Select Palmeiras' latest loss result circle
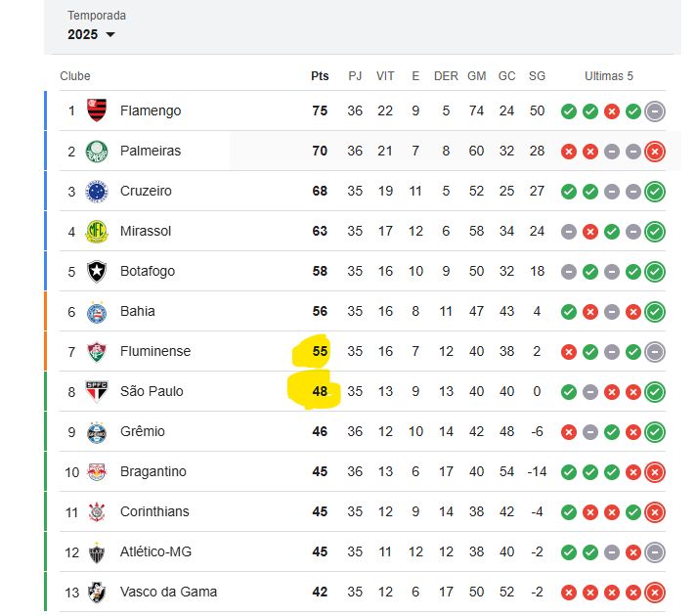The width and height of the screenshot is (696, 616). [x=655, y=152]
